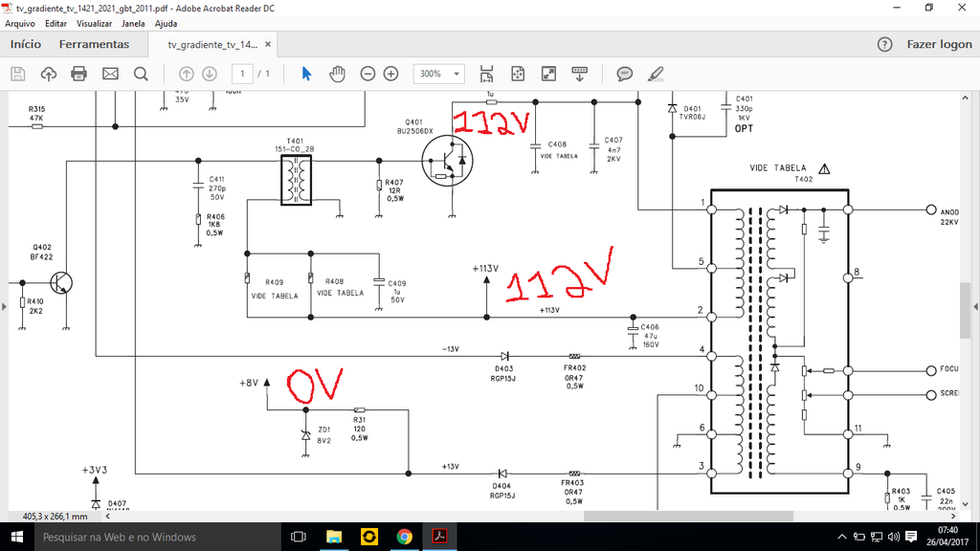980x551 pixels.
Task: Zoom out with minus button
Action: click(x=367, y=74)
